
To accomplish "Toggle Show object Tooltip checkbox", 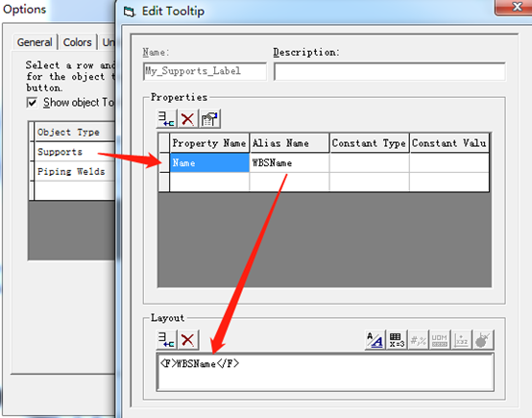I will pos(32,103).
